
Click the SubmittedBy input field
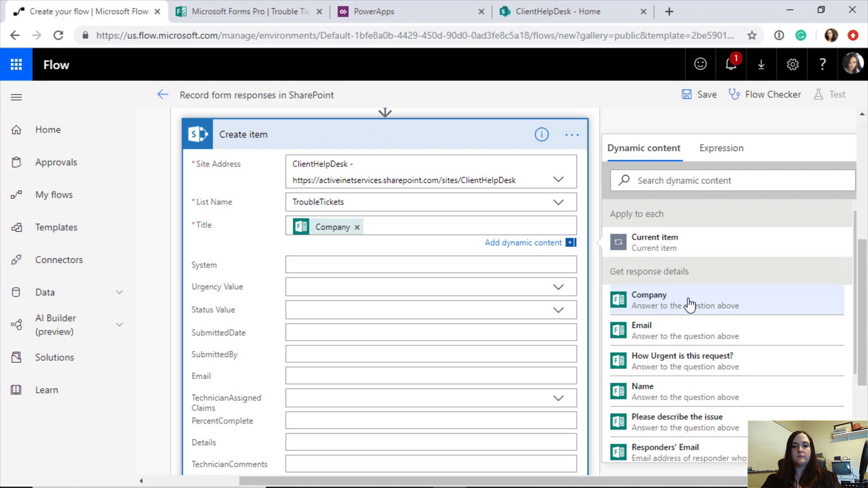click(x=431, y=354)
